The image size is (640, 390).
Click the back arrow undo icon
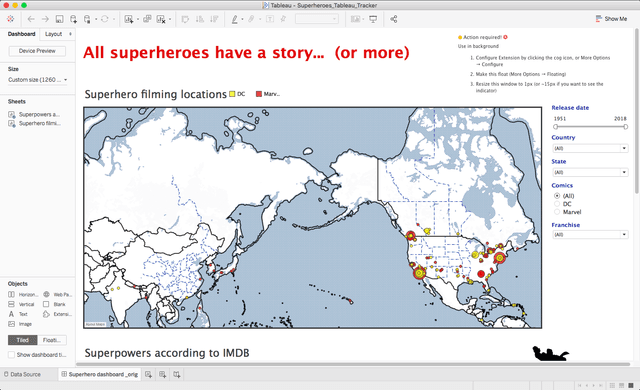(x=31, y=19)
